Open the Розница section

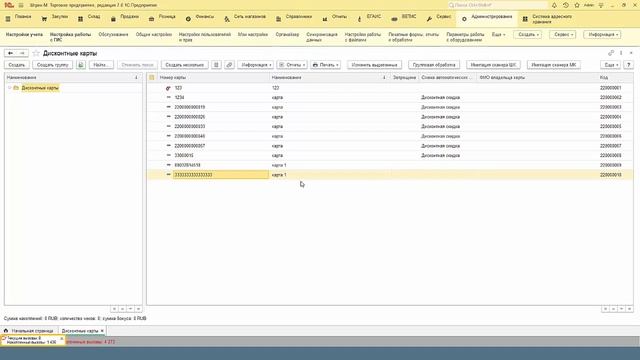pos(162,19)
